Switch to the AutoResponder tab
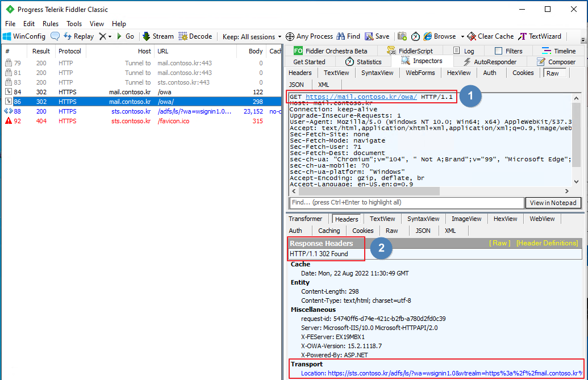Screen dimensions: 588x380 point(490,62)
